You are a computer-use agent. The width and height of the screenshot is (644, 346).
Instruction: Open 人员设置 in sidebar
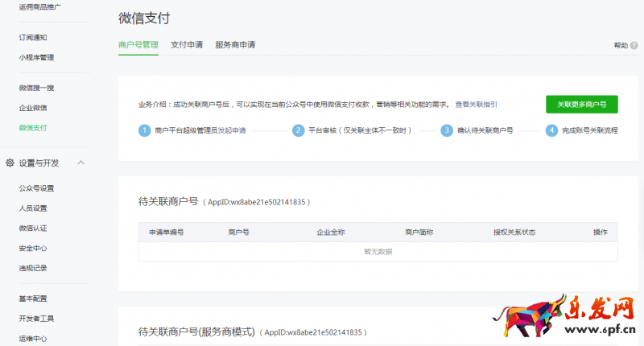[33, 208]
